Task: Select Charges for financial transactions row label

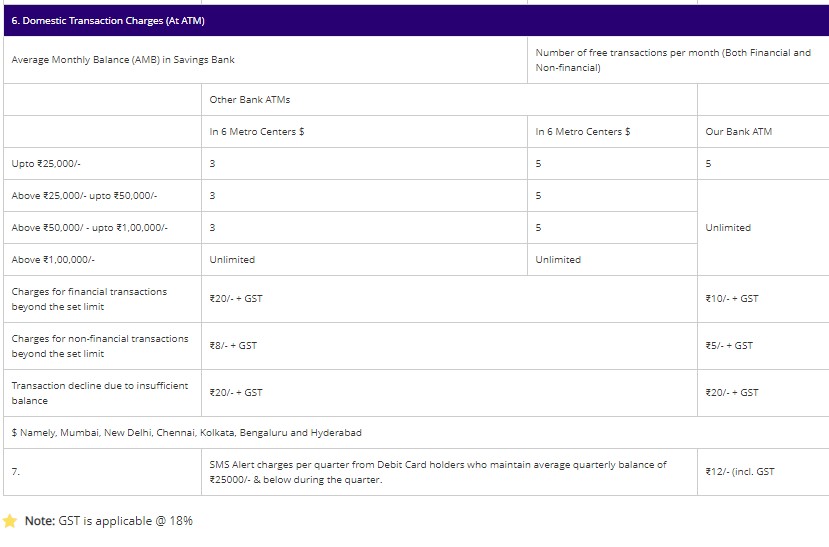Action: pyautogui.click(x=89, y=299)
